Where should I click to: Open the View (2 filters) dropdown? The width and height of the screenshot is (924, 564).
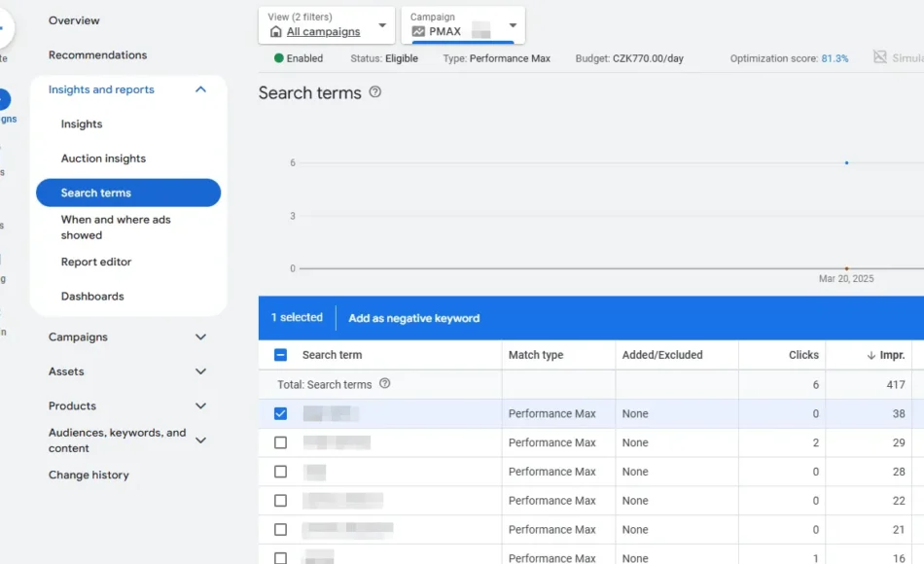(x=330, y=25)
